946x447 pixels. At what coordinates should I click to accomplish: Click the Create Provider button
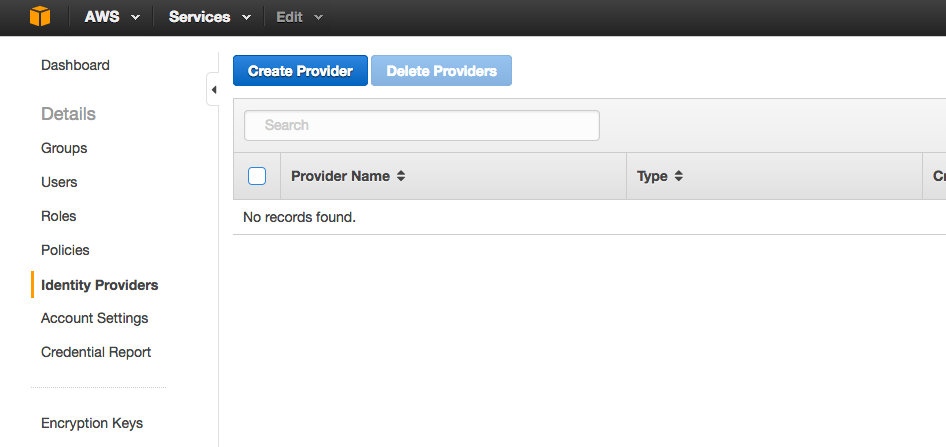(x=300, y=71)
